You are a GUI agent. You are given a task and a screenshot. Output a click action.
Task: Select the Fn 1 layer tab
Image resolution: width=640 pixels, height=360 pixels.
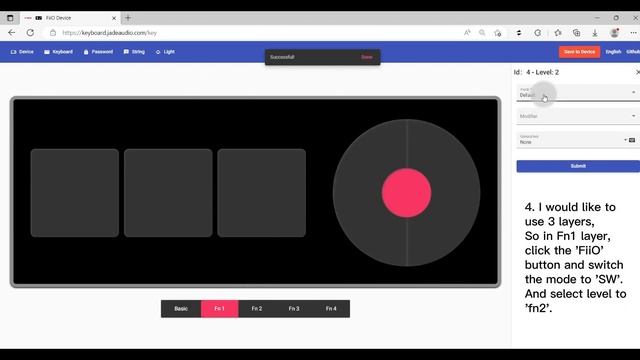[220, 309]
